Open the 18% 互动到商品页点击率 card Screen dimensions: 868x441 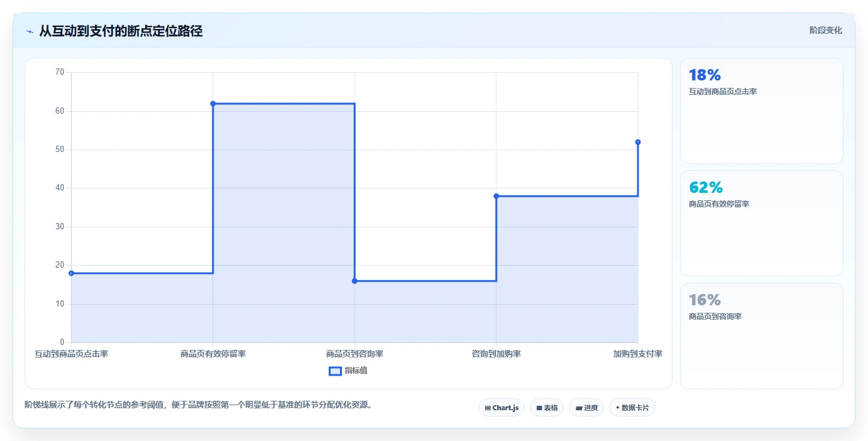[x=762, y=111]
